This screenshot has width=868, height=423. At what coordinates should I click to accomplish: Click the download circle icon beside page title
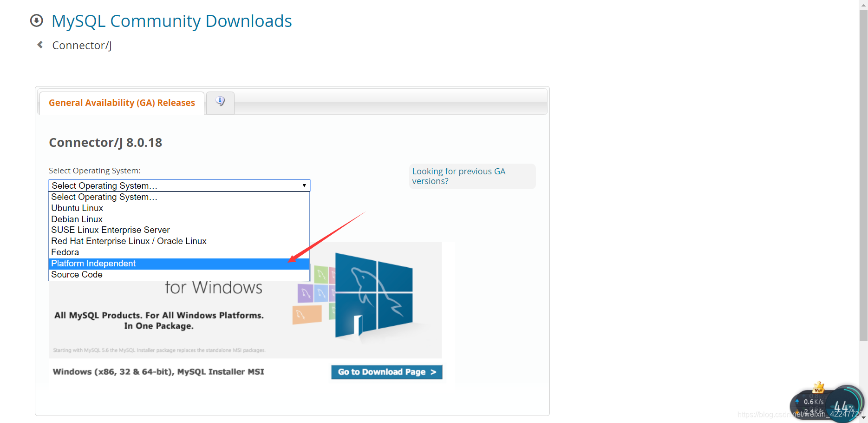point(36,21)
